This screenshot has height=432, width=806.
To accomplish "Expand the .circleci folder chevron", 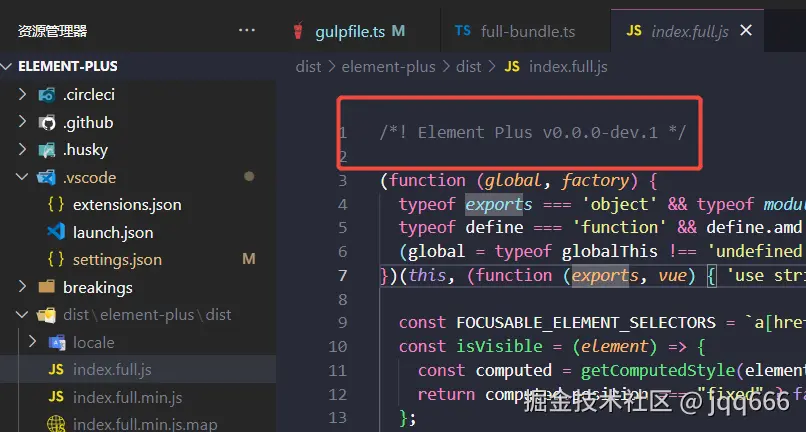I will 22,95.
